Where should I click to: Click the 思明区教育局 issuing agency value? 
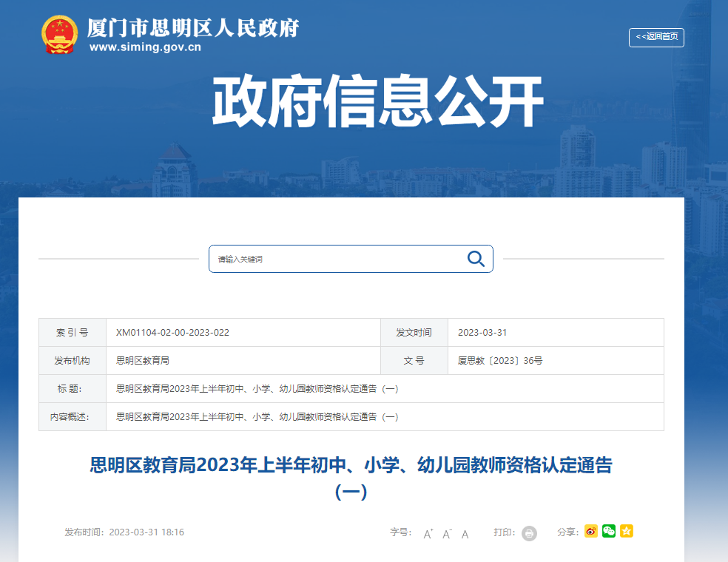tap(143, 361)
